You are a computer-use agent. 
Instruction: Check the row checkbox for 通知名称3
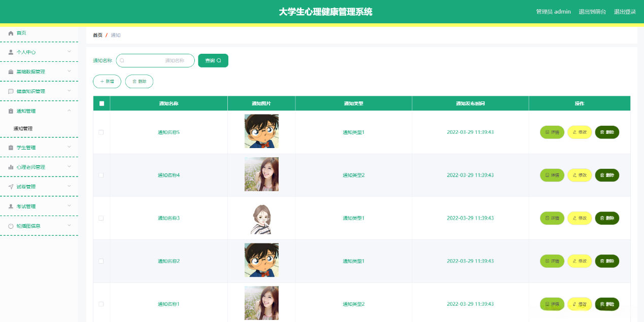(x=101, y=218)
